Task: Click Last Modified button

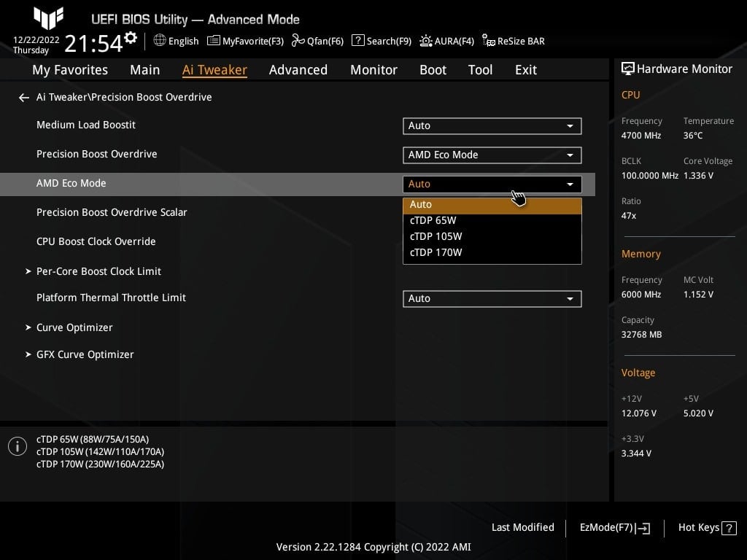Action: (x=522, y=528)
